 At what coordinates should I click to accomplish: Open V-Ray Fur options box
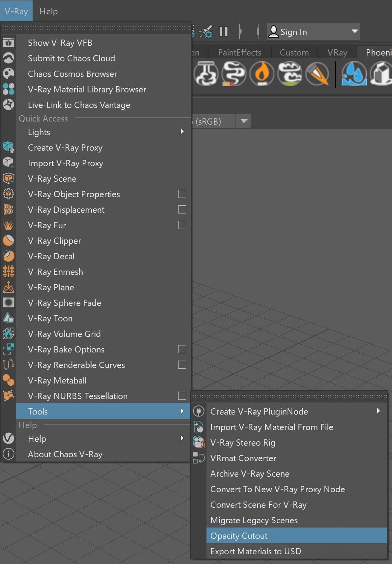(x=182, y=225)
